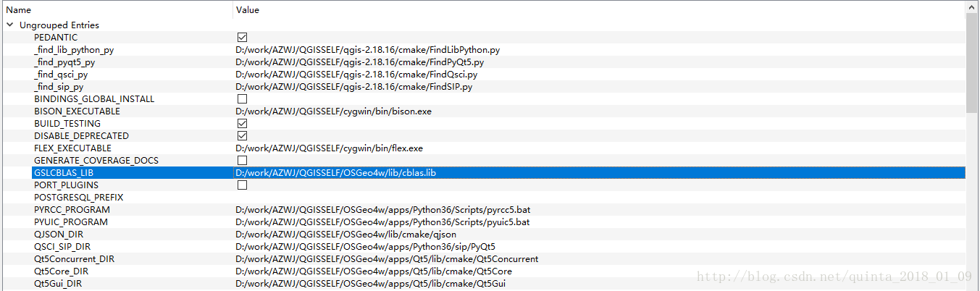Image resolution: width=980 pixels, height=291 pixels.
Task: Click the scrollbar up arrow
Action: (973, 7)
